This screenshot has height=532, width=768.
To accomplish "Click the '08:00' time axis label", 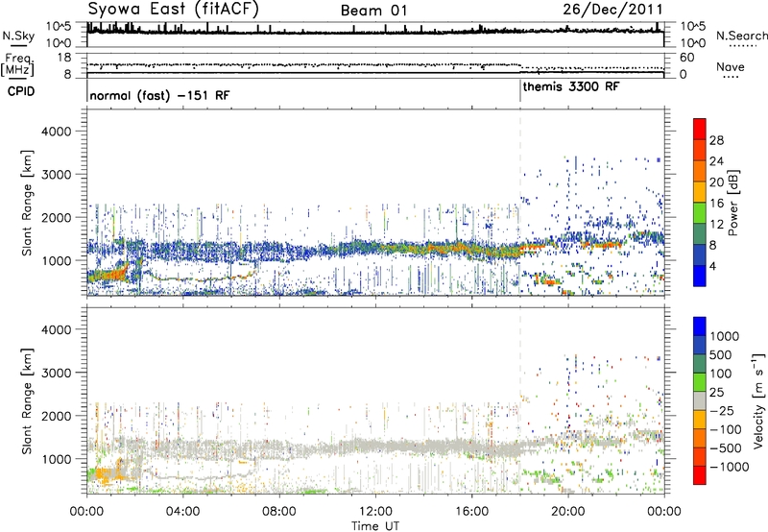I will tap(279, 512).
